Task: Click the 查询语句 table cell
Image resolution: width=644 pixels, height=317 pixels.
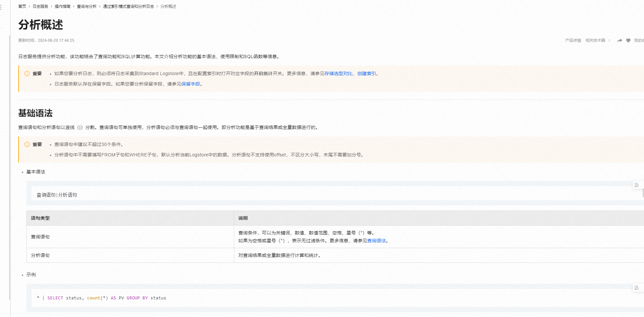Action: point(130,237)
